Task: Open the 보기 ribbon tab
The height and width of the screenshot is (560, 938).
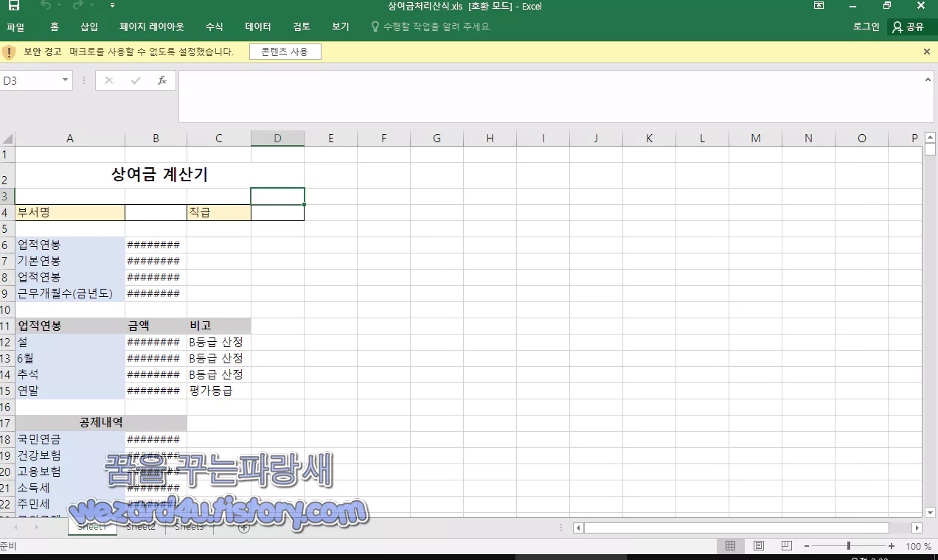Action: tap(341, 27)
